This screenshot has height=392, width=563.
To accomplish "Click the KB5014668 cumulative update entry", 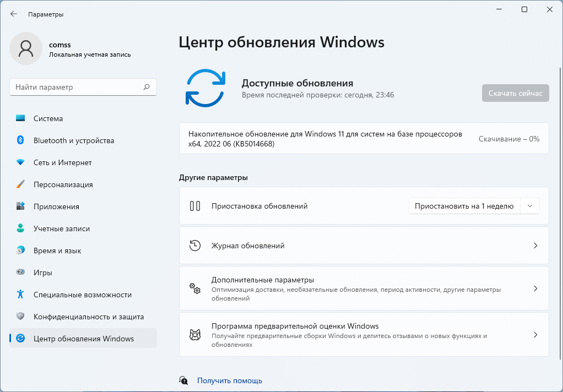I will coord(364,139).
